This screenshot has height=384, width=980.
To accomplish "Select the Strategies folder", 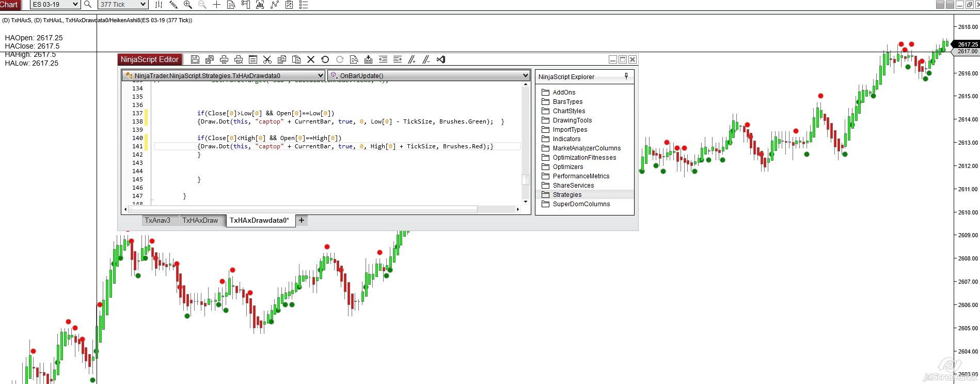I will tap(584, 195).
